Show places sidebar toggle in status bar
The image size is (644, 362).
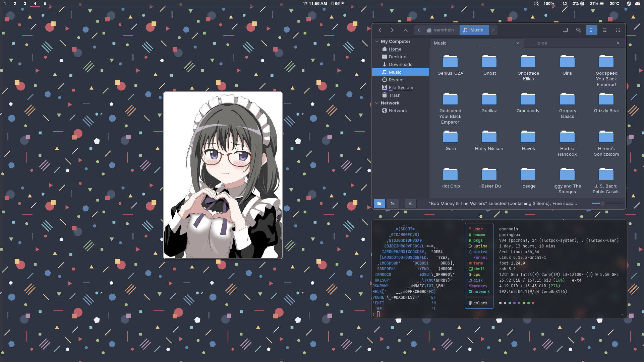[379, 204]
